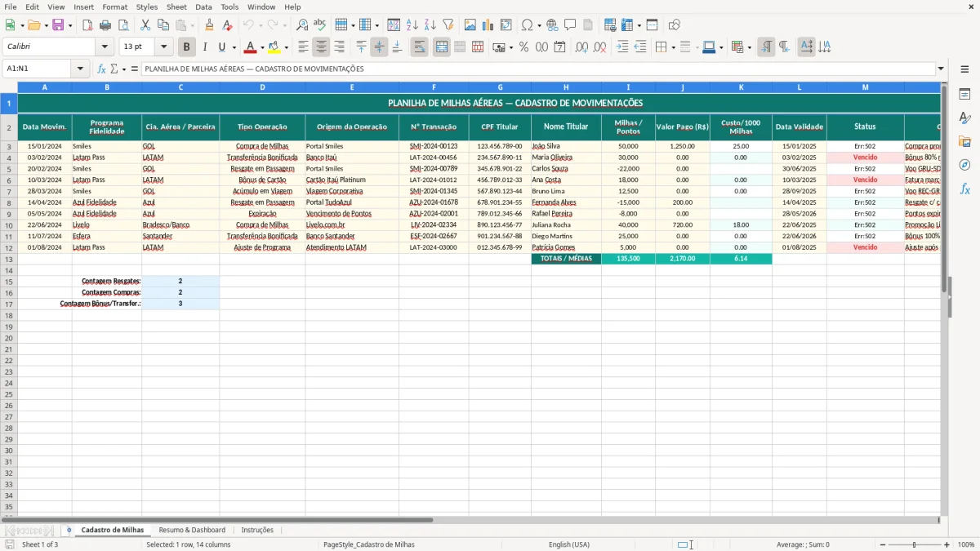Insert a chart
This screenshot has width=980, height=551.
pyautogui.click(x=488, y=25)
